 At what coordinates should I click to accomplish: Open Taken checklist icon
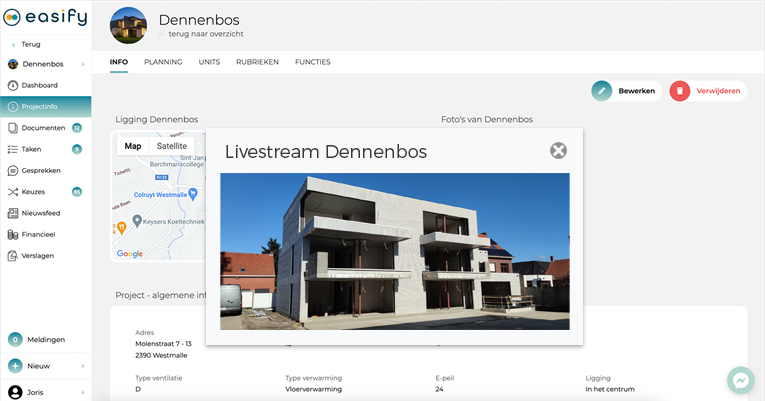tap(13, 149)
